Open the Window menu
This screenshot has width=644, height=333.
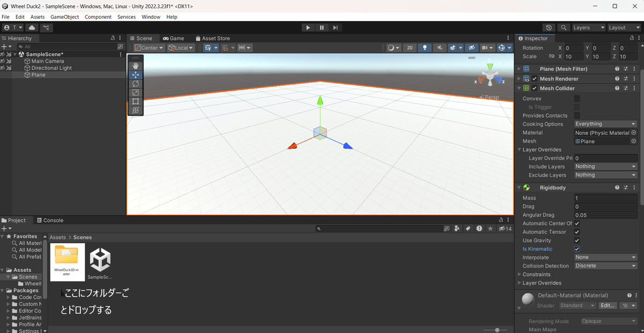coord(151,17)
